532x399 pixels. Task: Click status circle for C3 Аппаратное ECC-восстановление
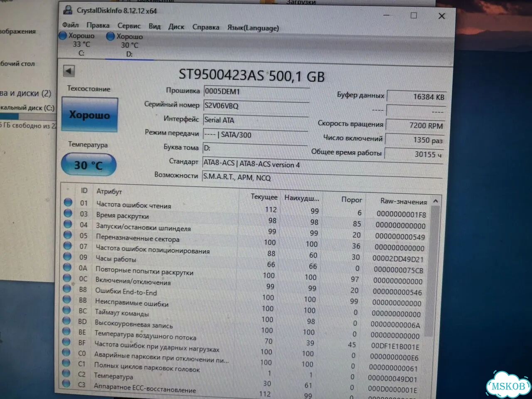click(x=66, y=384)
